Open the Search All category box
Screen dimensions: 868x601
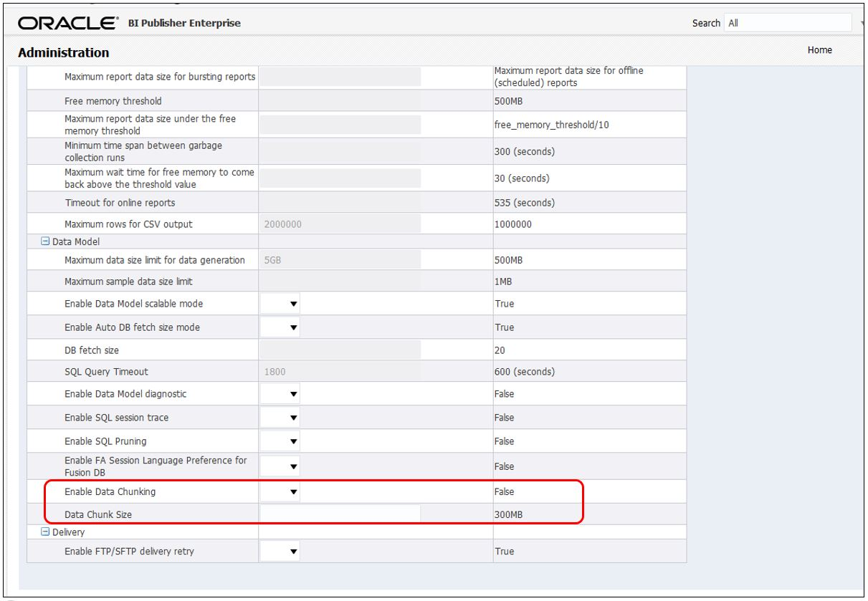[788, 23]
